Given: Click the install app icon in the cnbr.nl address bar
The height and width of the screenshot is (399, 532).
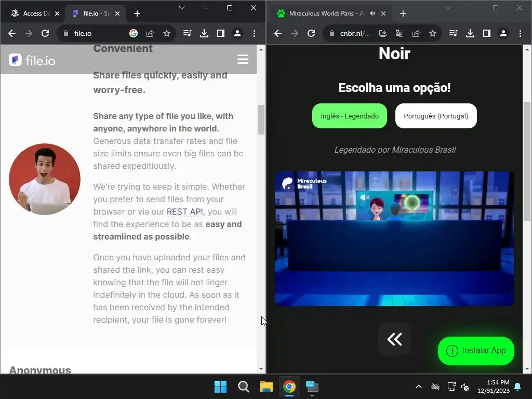Looking at the screenshot, I should click(383, 33).
